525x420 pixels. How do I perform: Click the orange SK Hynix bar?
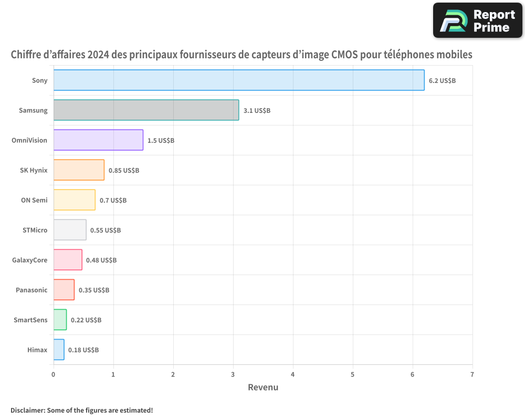point(79,170)
